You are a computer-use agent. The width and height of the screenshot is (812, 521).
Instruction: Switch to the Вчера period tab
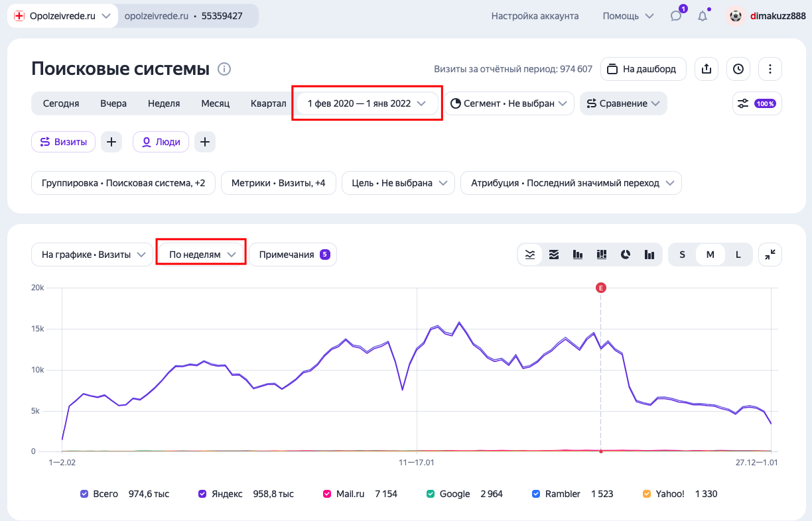(x=113, y=103)
